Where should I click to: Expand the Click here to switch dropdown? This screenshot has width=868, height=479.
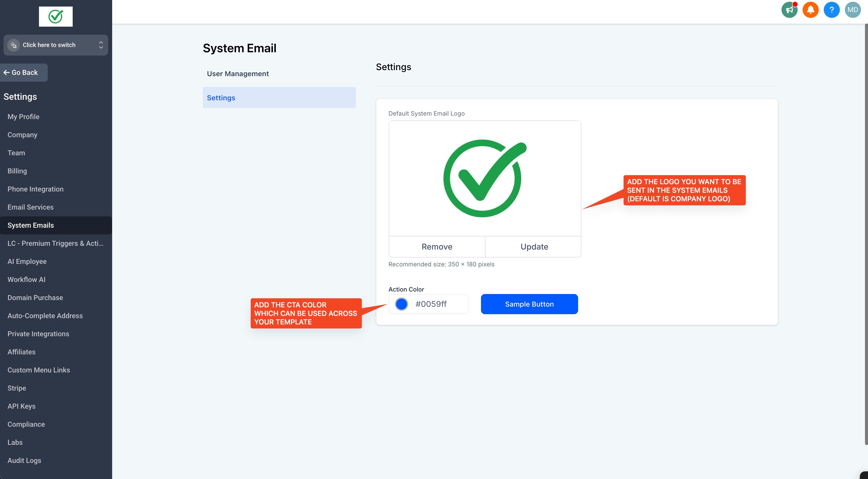tap(101, 45)
